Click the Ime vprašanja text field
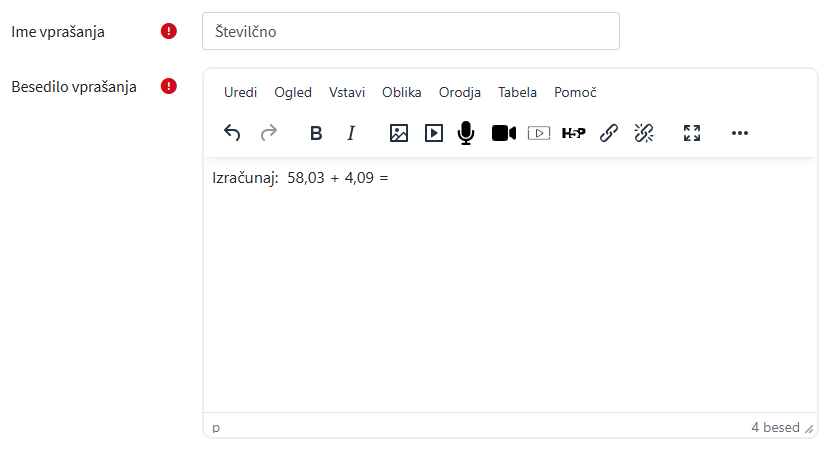The width and height of the screenshot is (833, 451). coord(410,31)
